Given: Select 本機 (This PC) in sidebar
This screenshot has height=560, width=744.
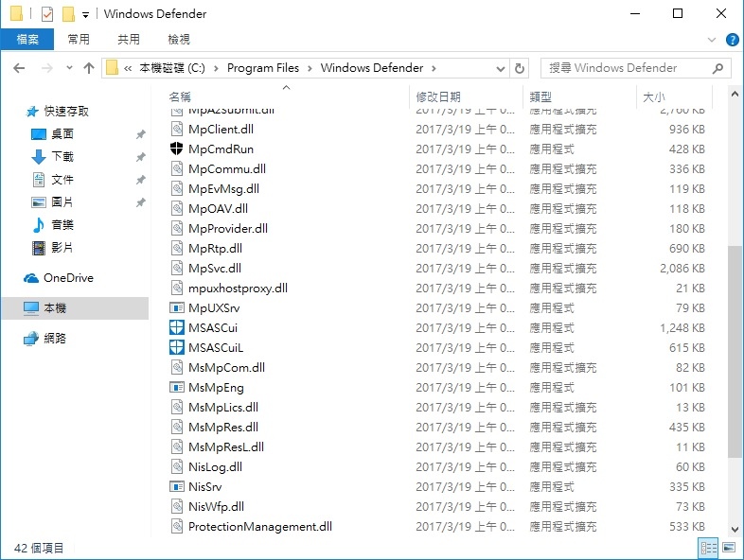Looking at the screenshot, I should [75, 308].
